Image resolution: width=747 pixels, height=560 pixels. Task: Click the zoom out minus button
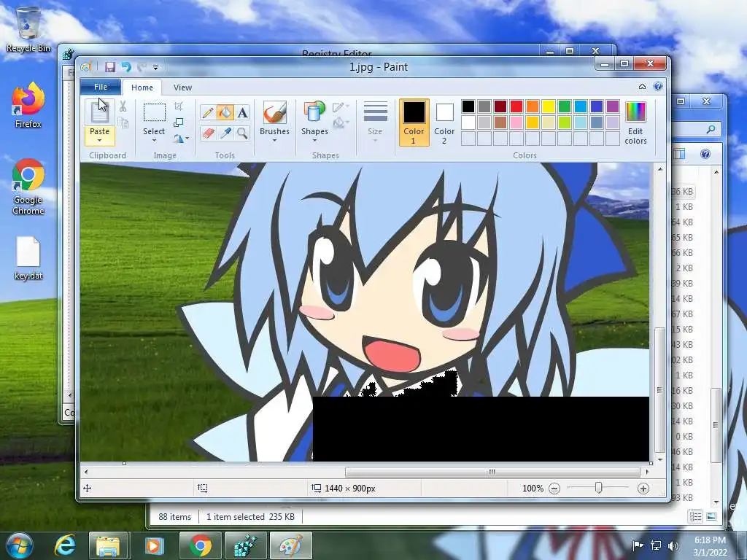point(554,489)
